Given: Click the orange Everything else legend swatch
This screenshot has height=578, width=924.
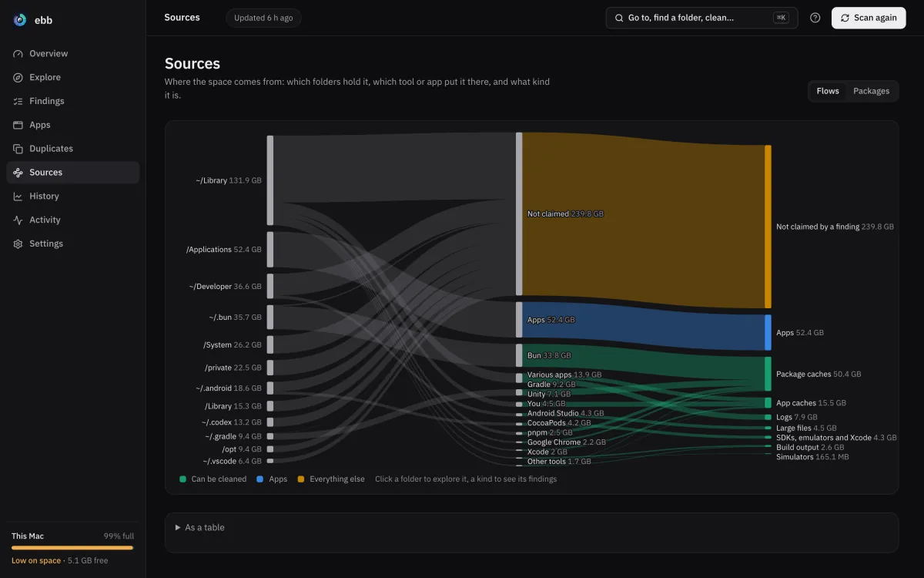Looking at the screenshot, I should pyautogui.click(x=301, y=479).
